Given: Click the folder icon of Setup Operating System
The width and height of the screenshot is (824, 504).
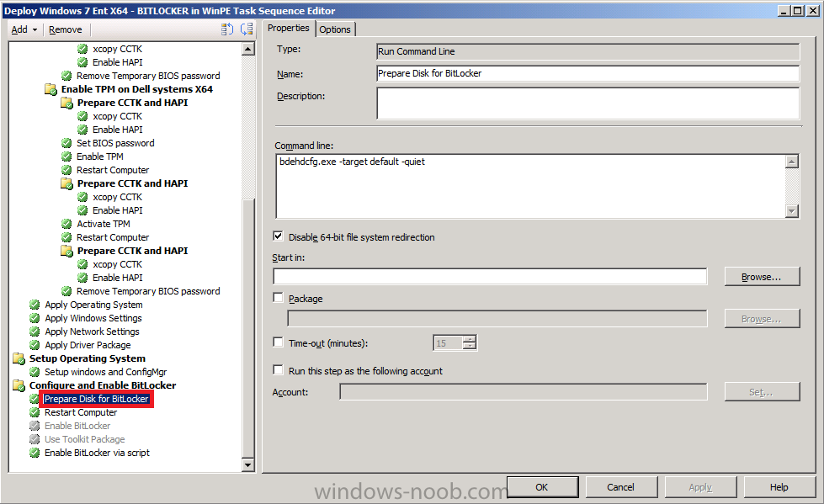Looking at the screenshot, I should click(x=19, y=358).
